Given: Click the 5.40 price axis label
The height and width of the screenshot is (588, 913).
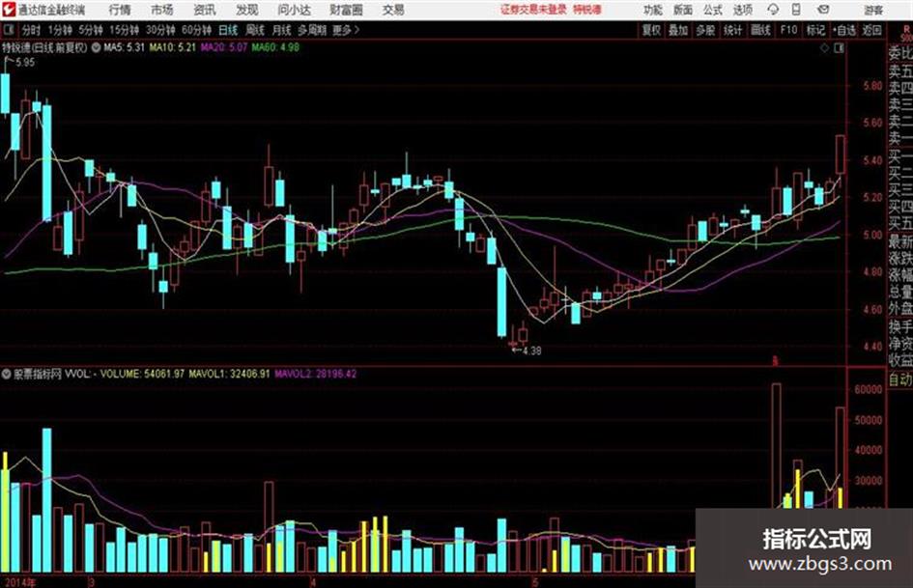Looking at the screenshot, I should coord(872,160).
